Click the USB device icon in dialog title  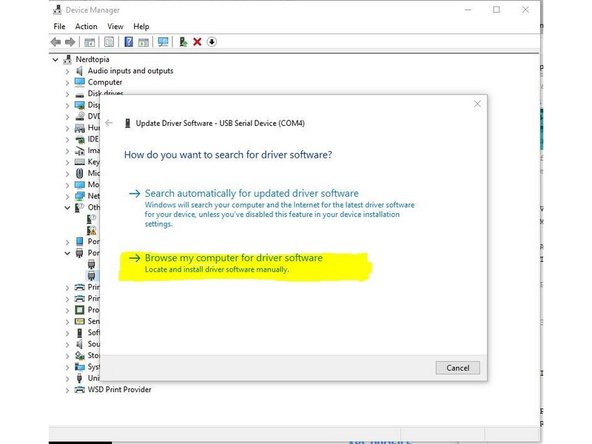128,123
